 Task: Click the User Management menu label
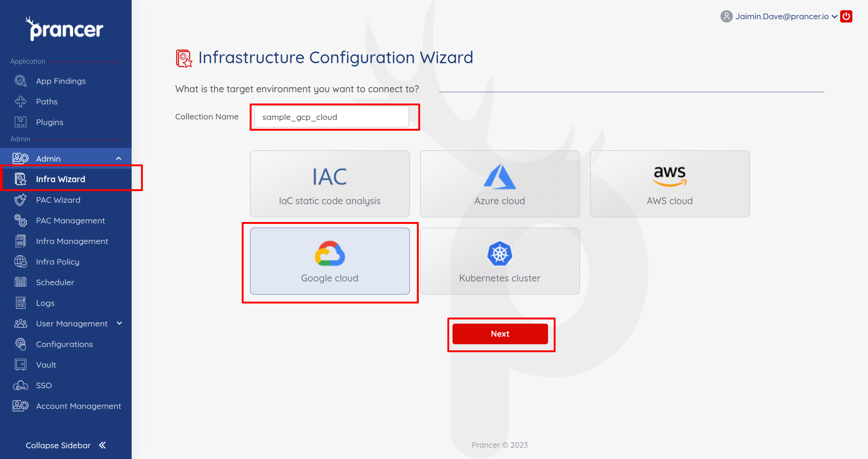click(72, 324)
